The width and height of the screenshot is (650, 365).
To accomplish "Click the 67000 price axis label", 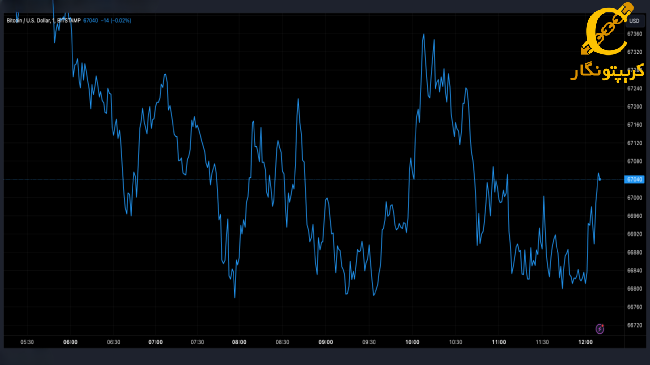I will [x=635, y=198].
